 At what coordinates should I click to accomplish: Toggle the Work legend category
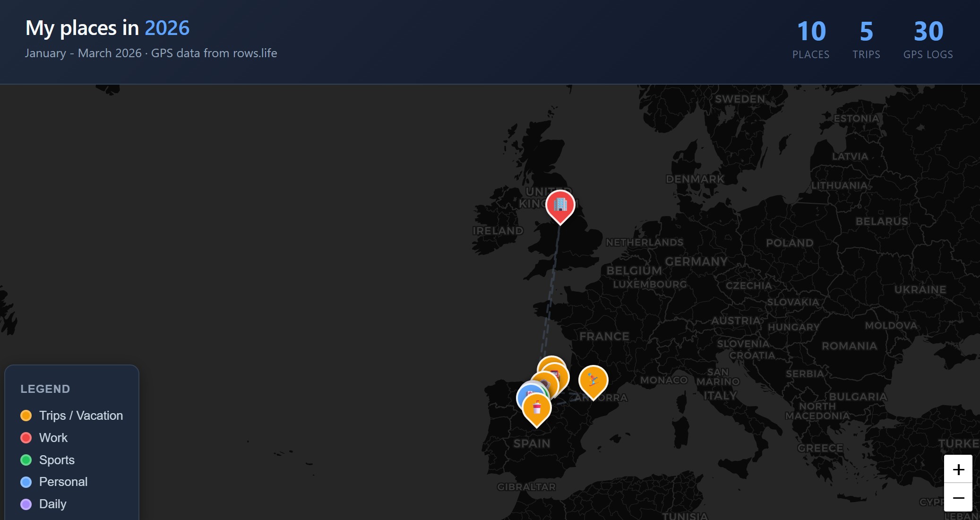click(x=53, y=438)
